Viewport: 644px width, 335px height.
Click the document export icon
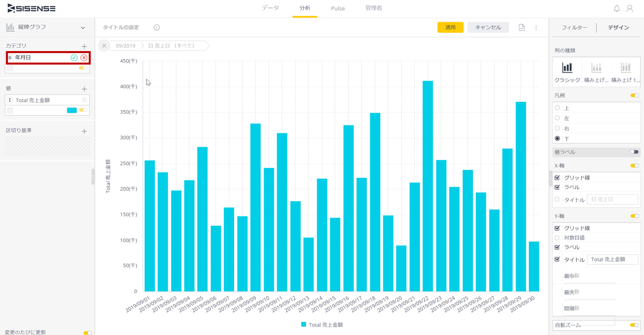(x=522, y=28)
